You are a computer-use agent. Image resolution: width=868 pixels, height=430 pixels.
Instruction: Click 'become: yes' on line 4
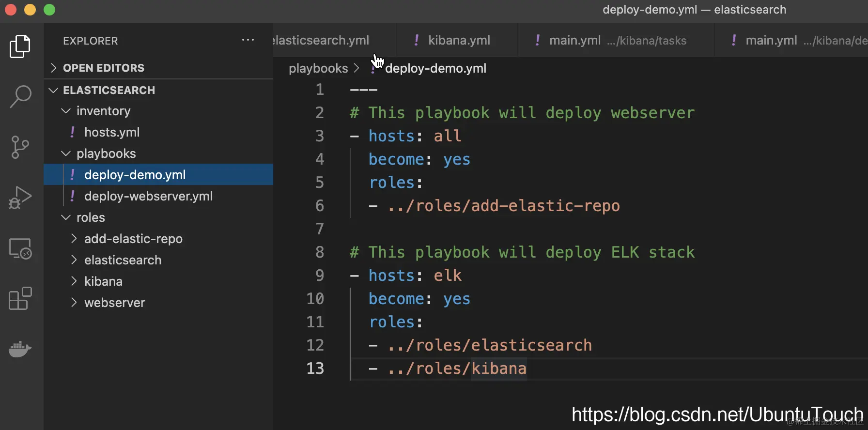(x=419, y=159)
